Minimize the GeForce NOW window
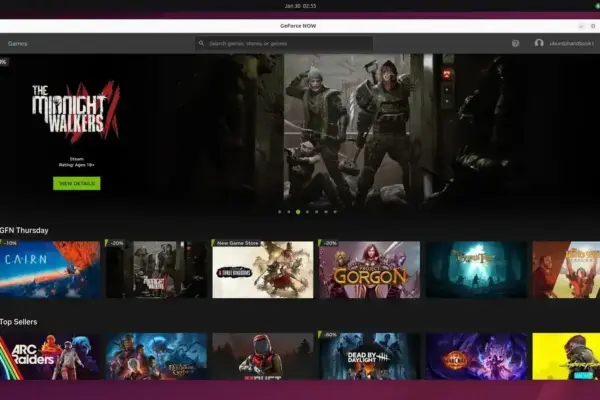Screen dimensions: 600x400 [581, 26]
